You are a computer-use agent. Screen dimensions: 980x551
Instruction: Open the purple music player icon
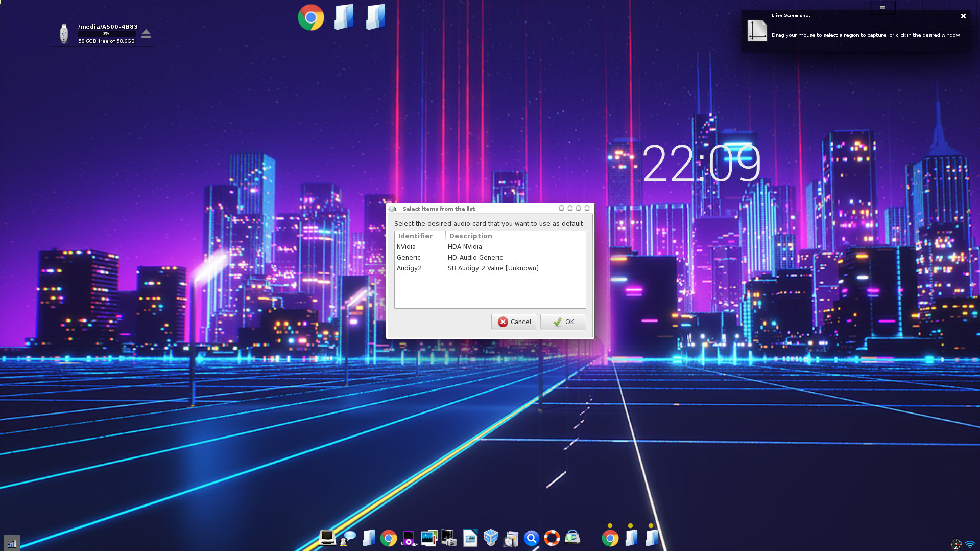tap(409, 538)
